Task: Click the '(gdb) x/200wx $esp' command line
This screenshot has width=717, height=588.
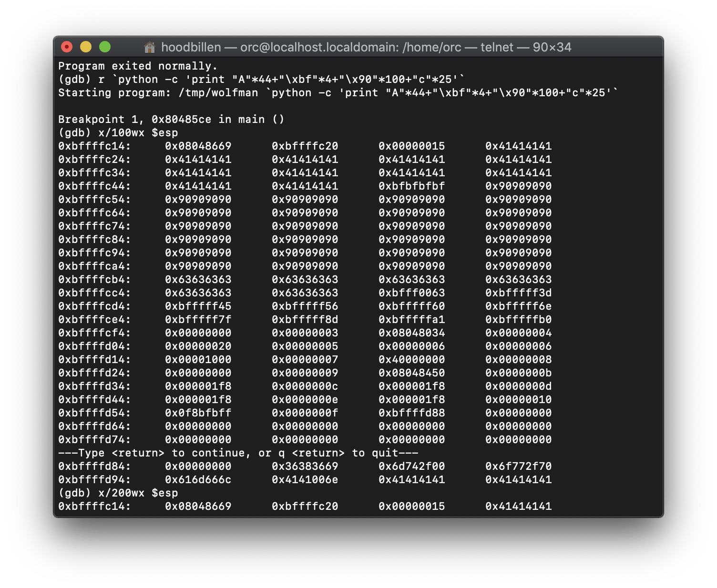Action: 118,493
